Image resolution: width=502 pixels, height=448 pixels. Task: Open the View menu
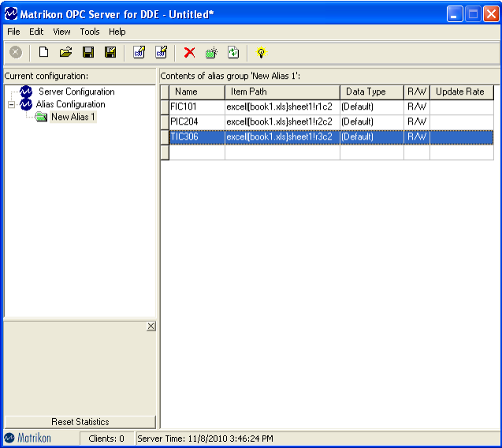(61, 32)
